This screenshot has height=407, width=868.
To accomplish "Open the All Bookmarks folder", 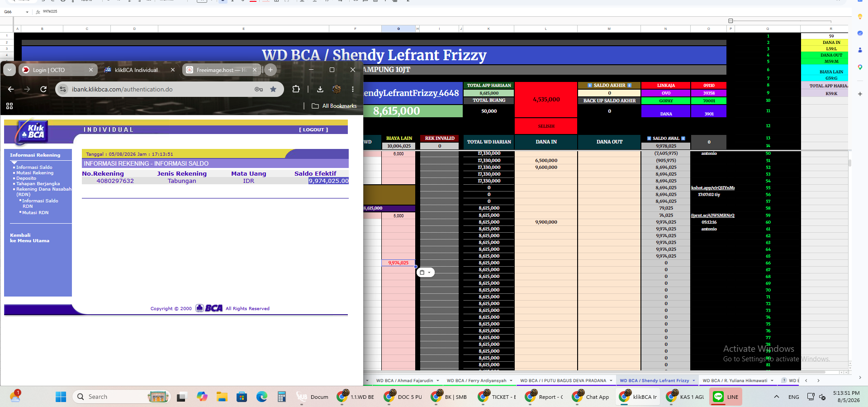I will pyautogui.click(x=334, y=106).
